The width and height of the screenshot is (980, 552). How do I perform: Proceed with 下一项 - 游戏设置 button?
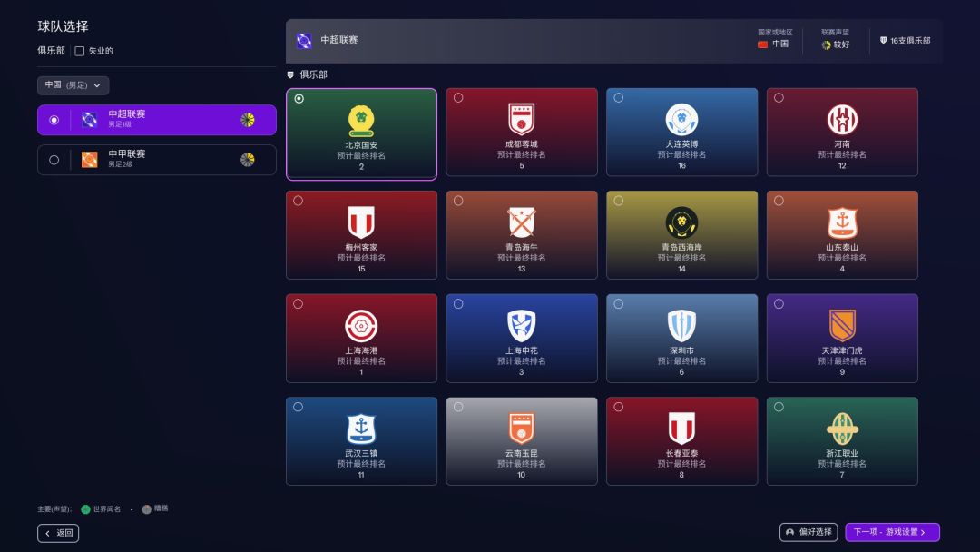(x=892, y=532)
